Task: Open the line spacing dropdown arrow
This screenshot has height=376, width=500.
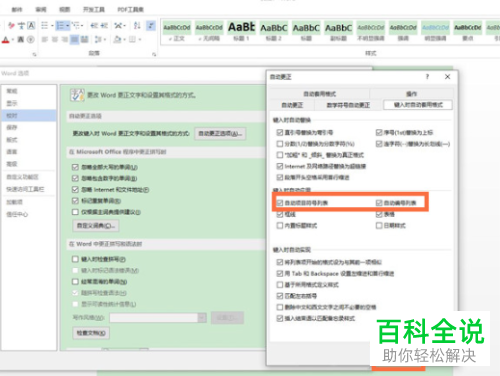Action: pos(105,40)
